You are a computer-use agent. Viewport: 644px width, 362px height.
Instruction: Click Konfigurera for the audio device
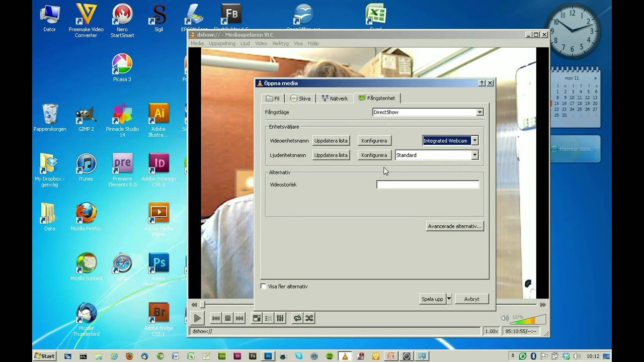(x=374, y=155)
